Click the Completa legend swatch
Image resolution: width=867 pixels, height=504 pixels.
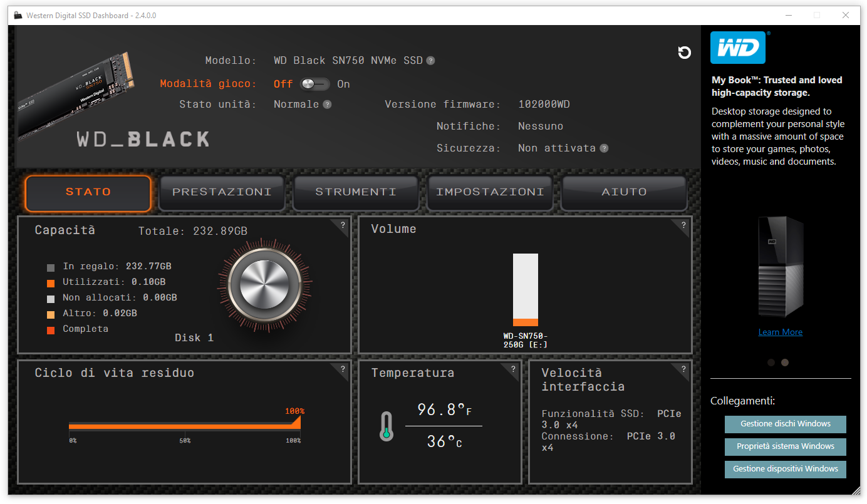(x=51, y=330)
